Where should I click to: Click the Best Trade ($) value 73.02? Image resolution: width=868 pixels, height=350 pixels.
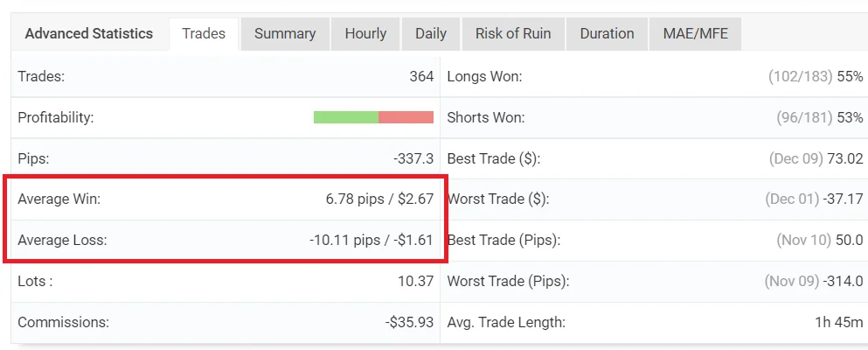(x=845, y=159)
